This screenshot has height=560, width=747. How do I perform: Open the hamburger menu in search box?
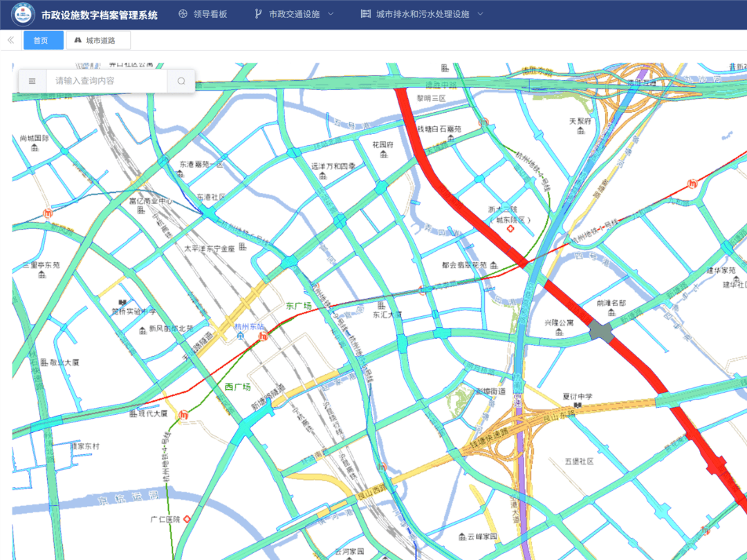pyautogui.click(x=32, y=81)
